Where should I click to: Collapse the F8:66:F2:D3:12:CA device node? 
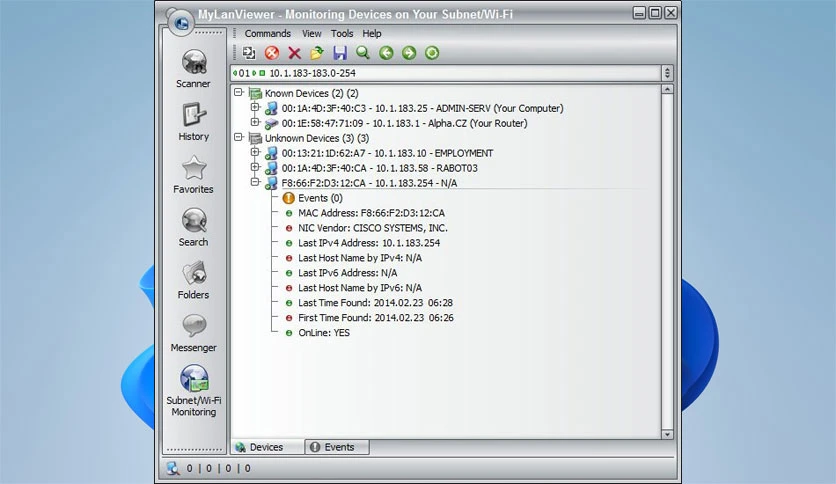coord(255,182)
